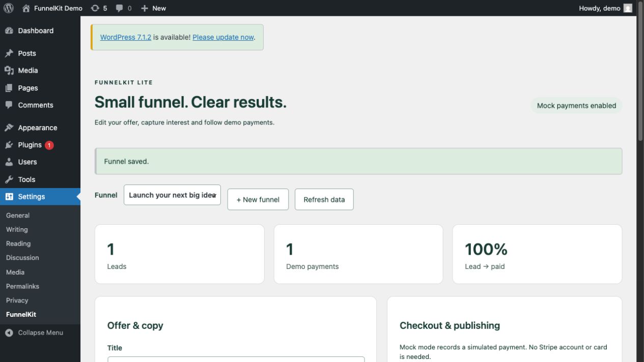Click the Collapse Menu arrow icon
This screenshot has height=362, width=644.
9,333
